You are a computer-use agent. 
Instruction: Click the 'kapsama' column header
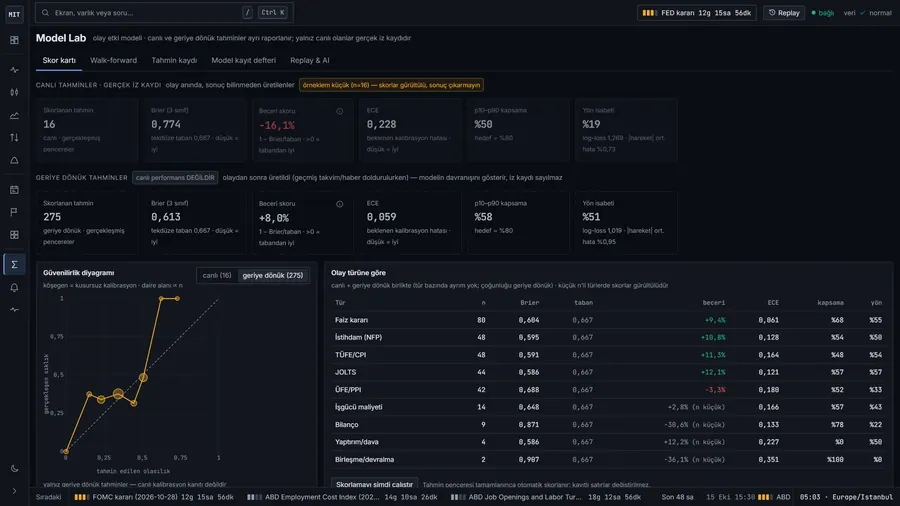830,302
